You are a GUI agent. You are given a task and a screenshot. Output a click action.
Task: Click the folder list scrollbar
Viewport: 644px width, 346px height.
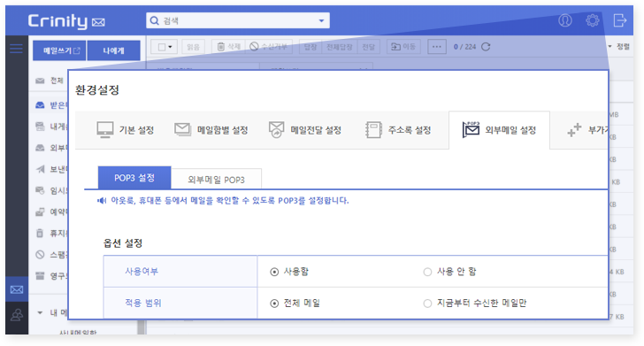tap(142, 327)
